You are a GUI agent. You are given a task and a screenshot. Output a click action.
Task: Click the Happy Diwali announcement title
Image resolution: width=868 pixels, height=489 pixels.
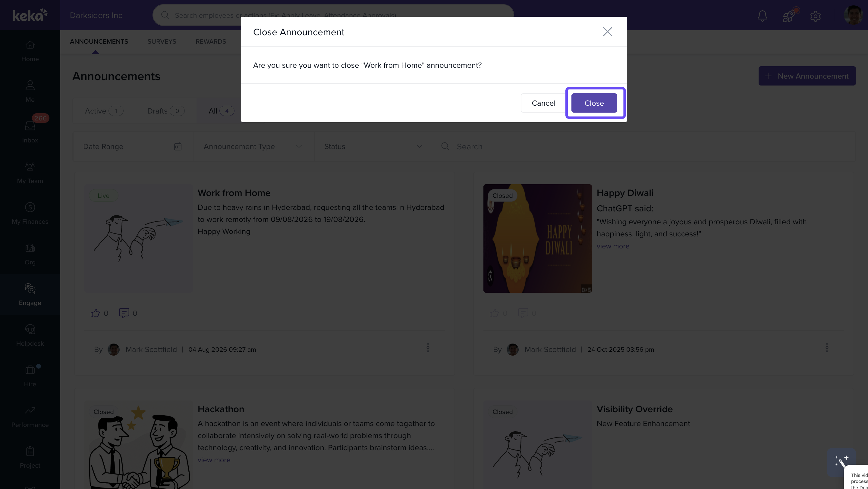click(625, 193)
